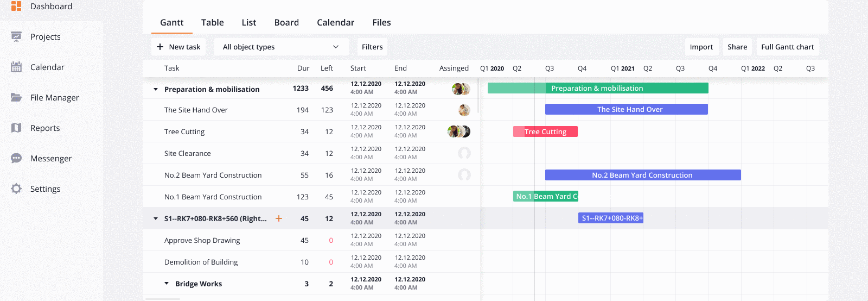Click the File Manager folder icon
The height and width of the screenshot is (301, 868).
16,97
